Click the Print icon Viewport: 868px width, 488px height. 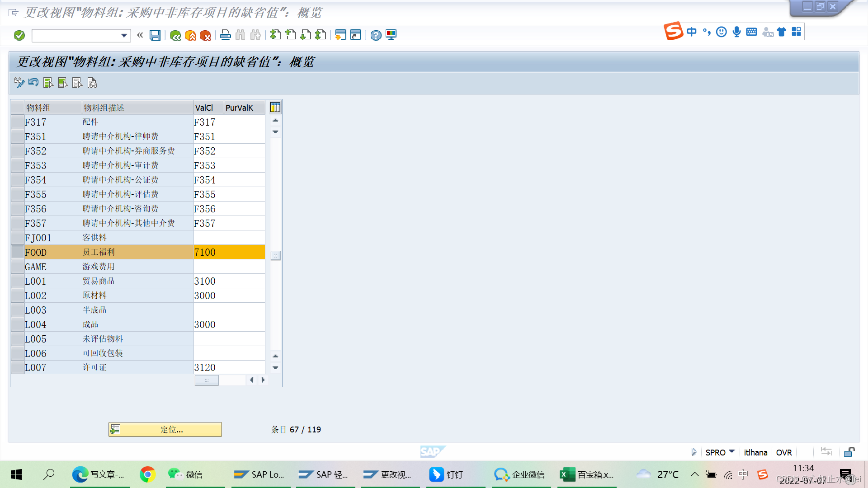point(225,35)
